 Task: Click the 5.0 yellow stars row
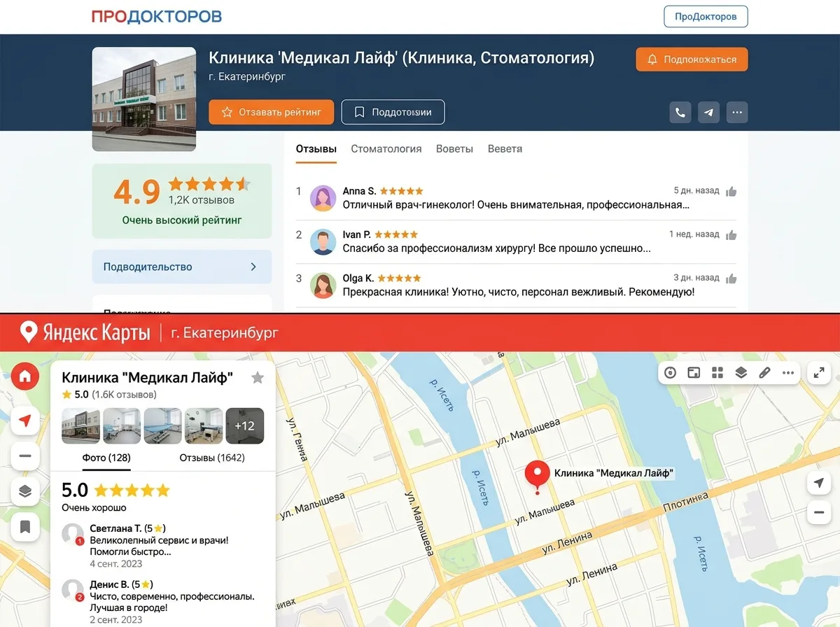pos(132,490)
